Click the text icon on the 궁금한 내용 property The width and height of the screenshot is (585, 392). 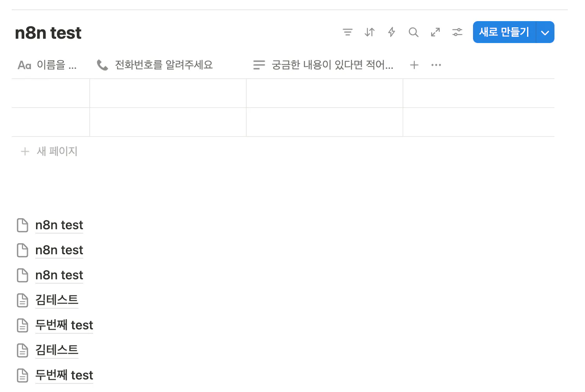pos(259,65)
